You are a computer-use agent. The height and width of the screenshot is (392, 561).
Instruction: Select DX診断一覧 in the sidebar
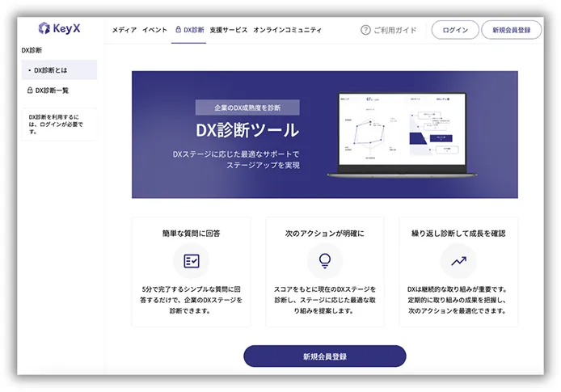52,91
